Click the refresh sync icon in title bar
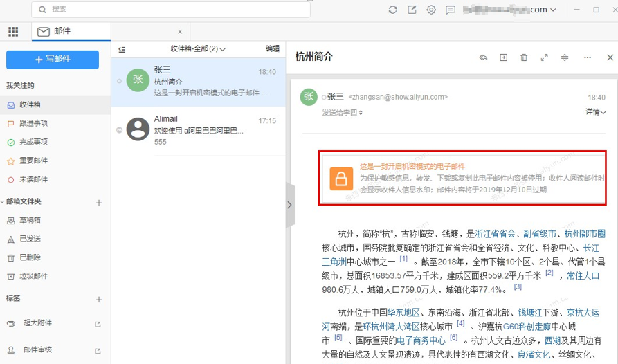The width and height of the screenshot is (618, 364). (x=392, y=10)
